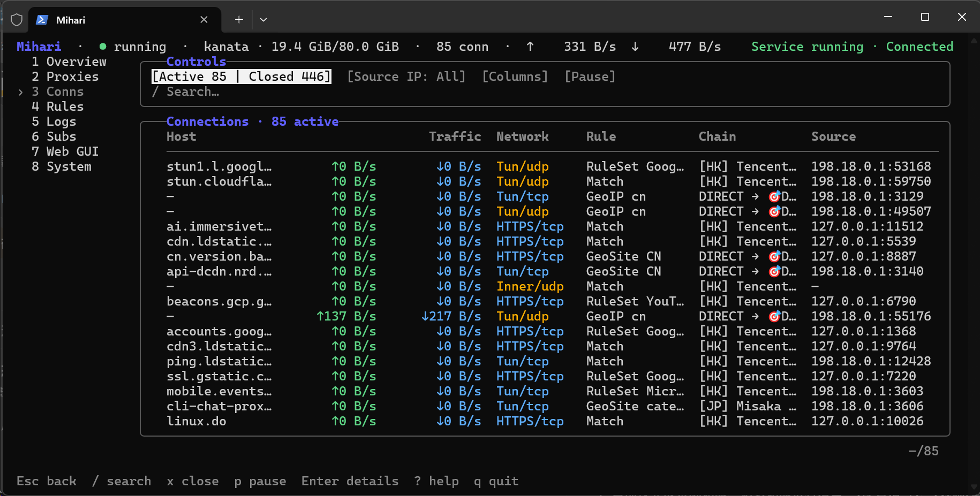Click the Pause button in Controls
The width and height of the screenshot is (980, 496).
tap(590, 77)
